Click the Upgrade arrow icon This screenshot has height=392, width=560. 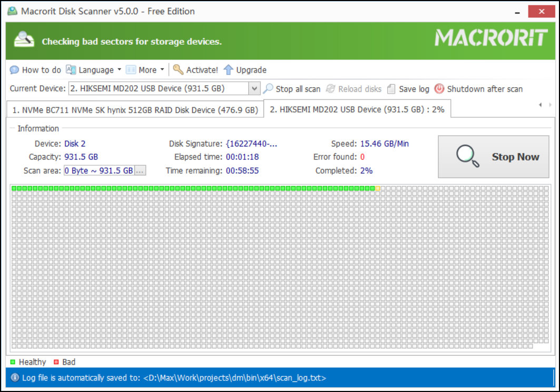[228, 70]
